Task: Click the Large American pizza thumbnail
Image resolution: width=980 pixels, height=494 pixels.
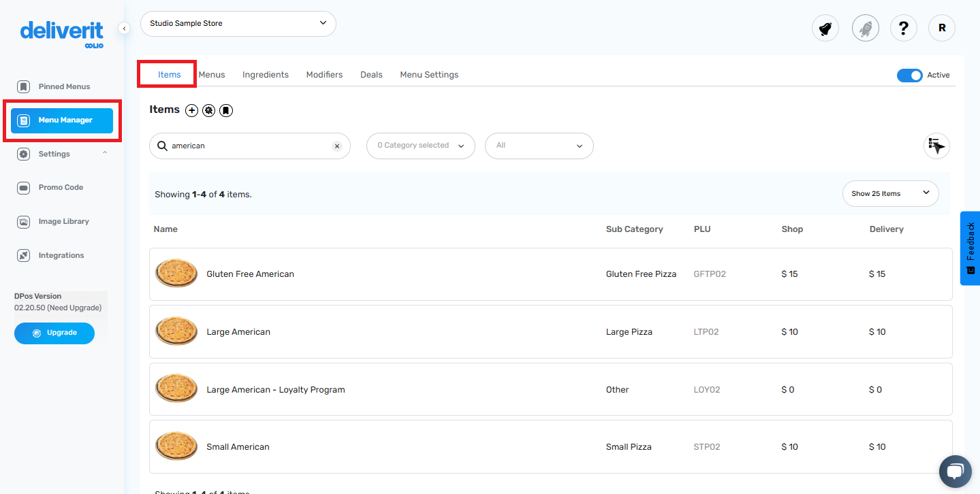Action: tap(176, 331)
